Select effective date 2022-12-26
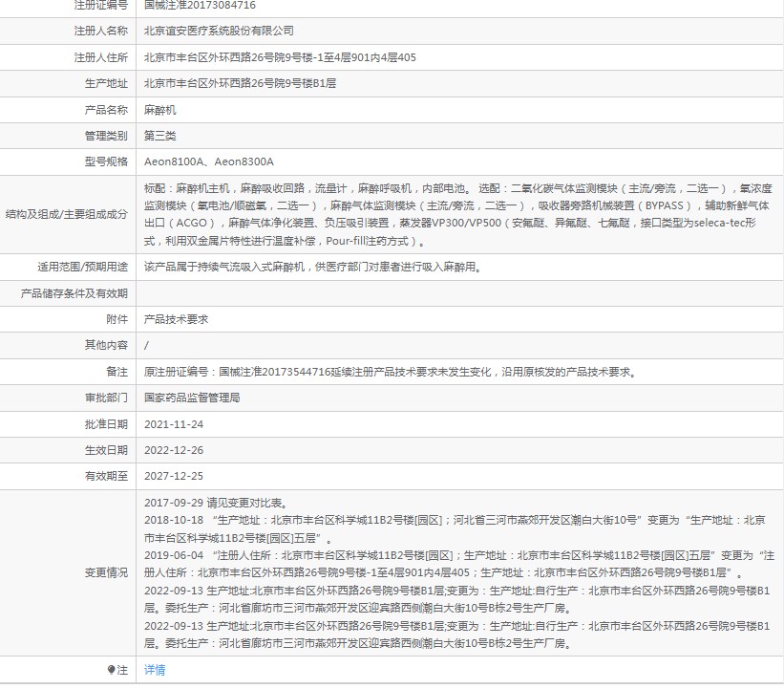Screen dimensions: 784x689 point(174,450)
